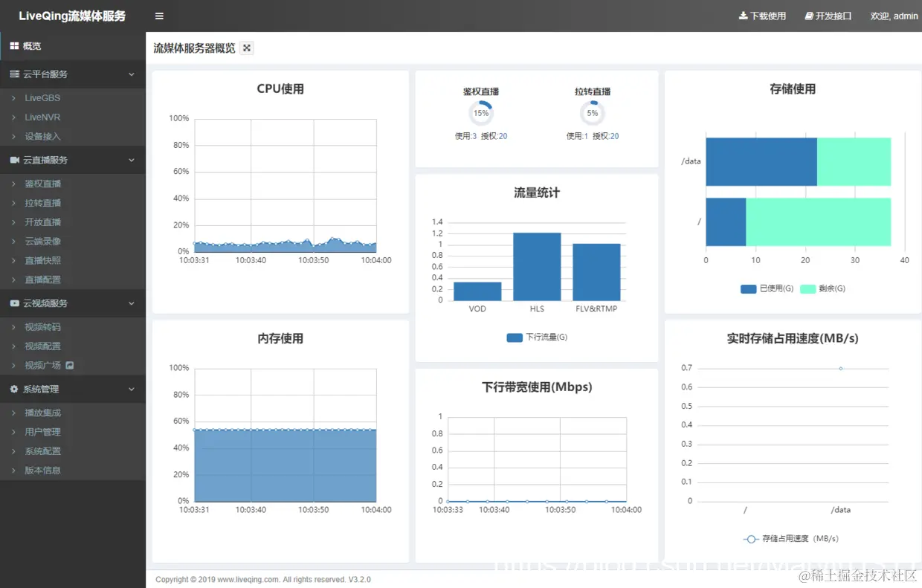Toggle the sidebar hamburger menu icon
The image size is (922, 588).
pos(159,16)
